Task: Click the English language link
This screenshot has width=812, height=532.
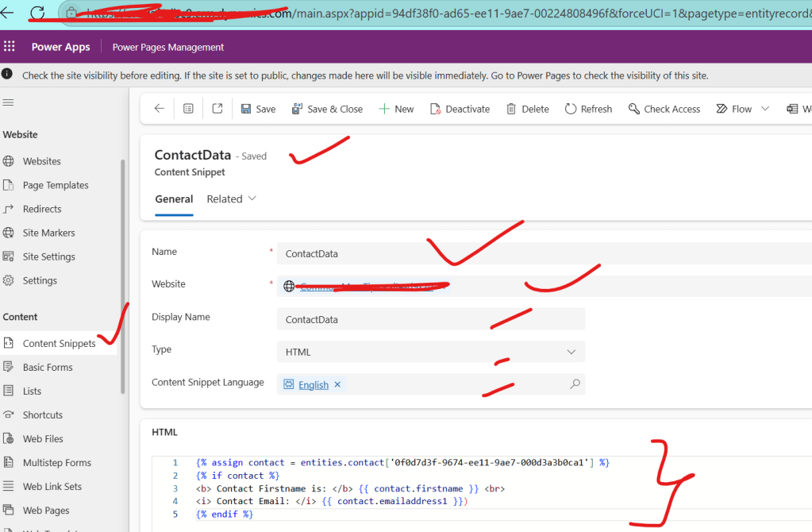Action: tap(313, 385)
